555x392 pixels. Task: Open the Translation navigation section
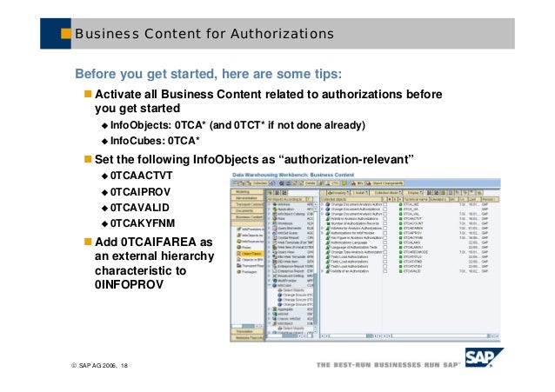(x=247, y=331)
